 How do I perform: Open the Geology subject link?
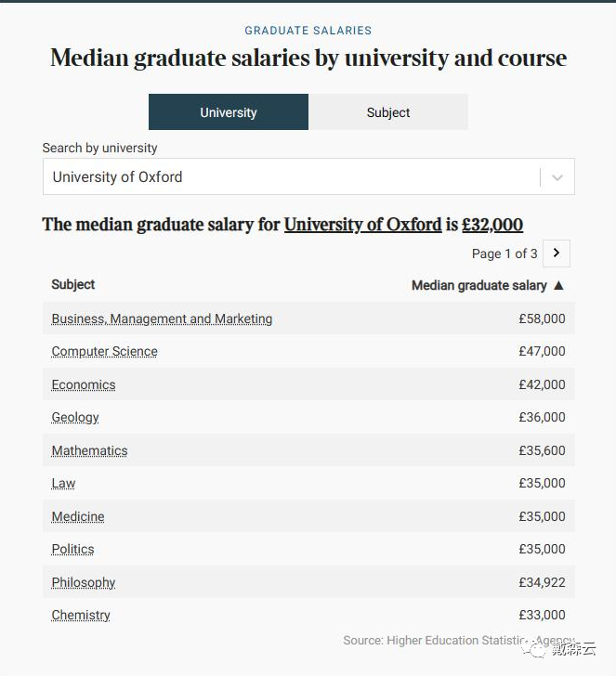[75, 417]
